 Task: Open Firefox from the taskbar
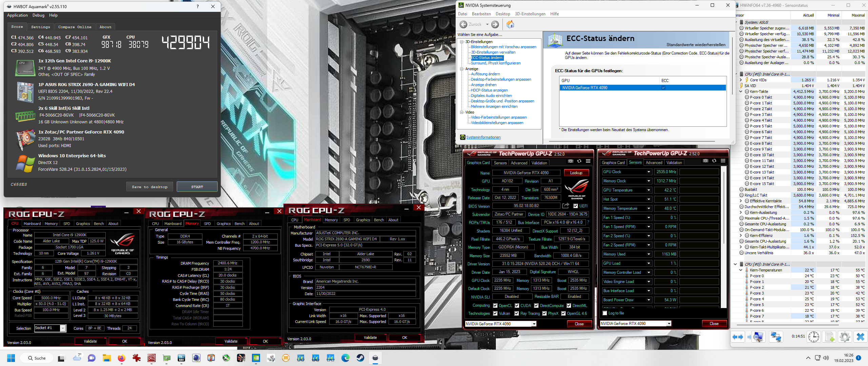(x=121, y=358)
